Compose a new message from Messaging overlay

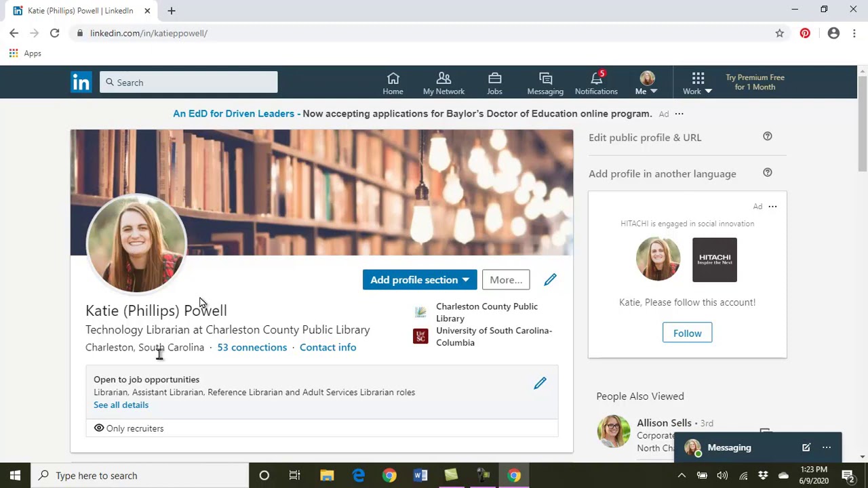pyautogui.click(x=806, y=447)
